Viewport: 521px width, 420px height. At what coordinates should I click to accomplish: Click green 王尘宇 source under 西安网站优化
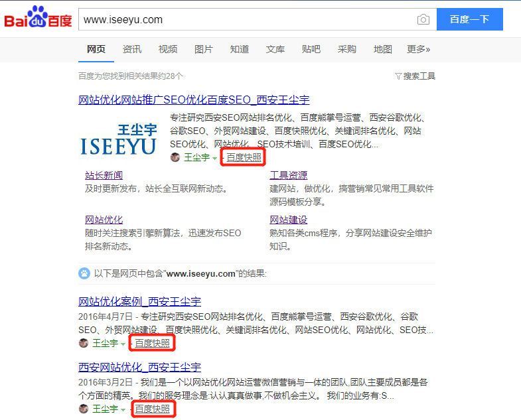tap(106, 409)
